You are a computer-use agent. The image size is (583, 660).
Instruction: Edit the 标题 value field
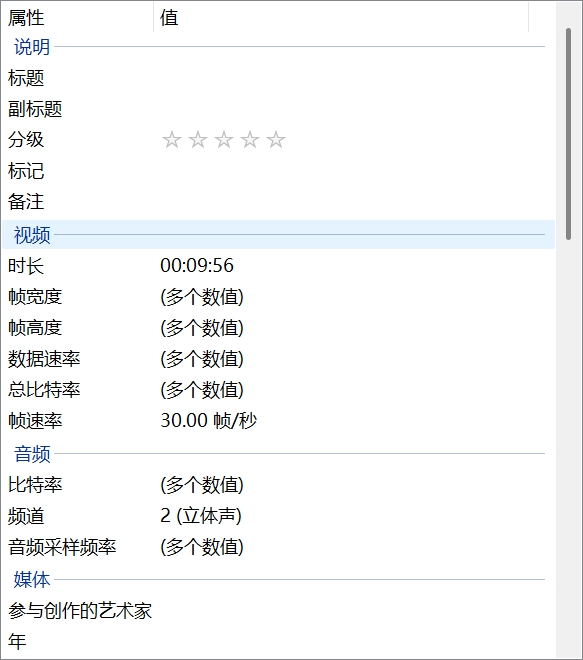tap(354, 78)
